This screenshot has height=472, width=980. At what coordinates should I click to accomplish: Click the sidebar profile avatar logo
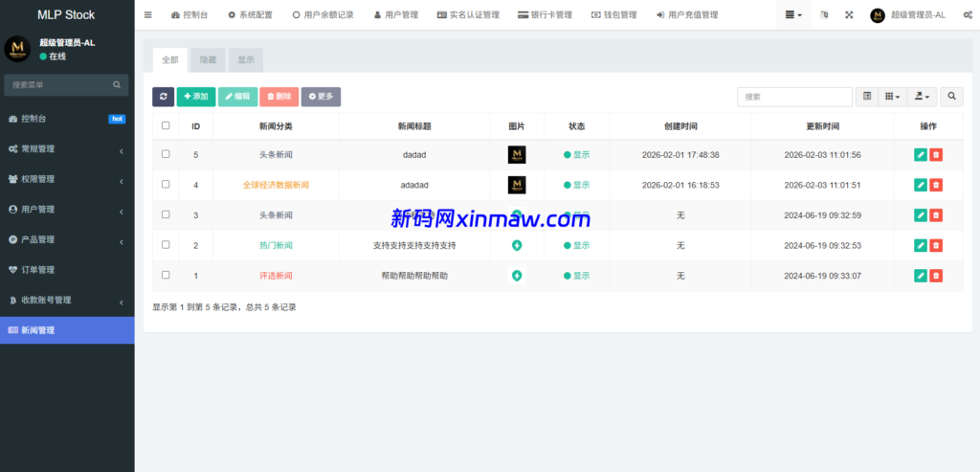17,49
